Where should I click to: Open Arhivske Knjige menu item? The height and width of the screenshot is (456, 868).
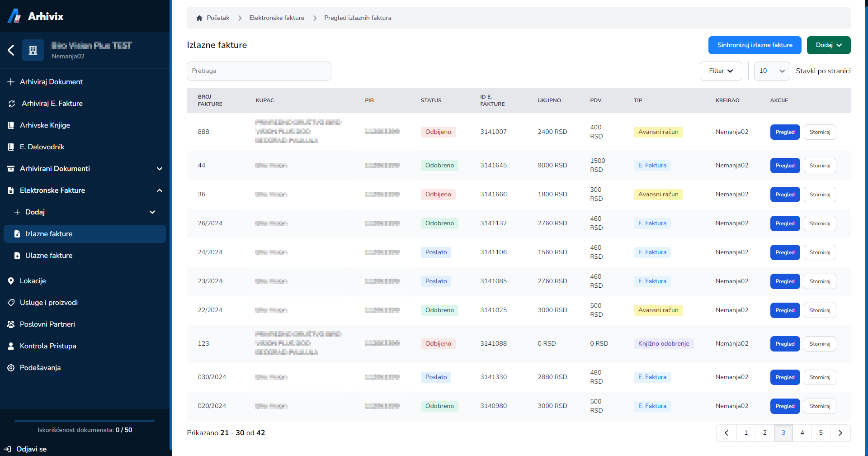45,125
